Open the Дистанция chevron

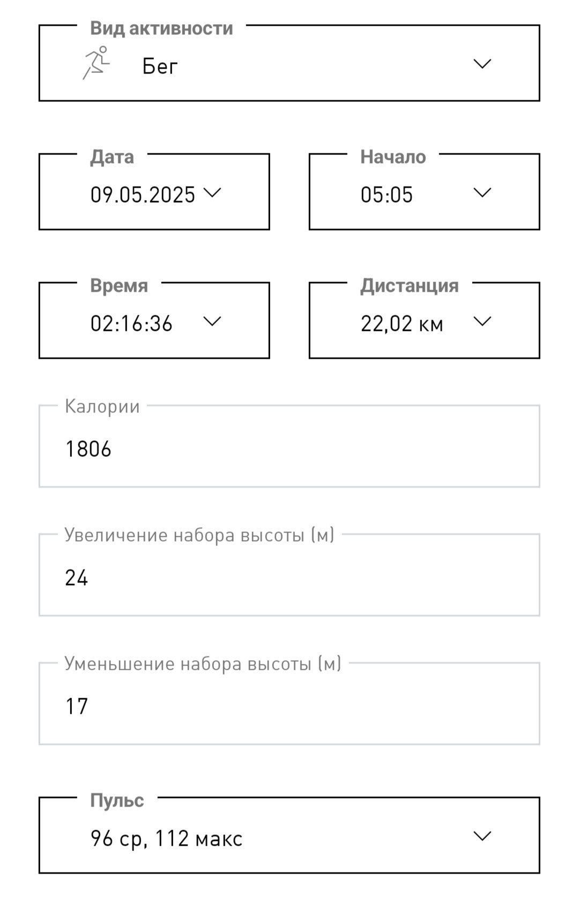482,321
